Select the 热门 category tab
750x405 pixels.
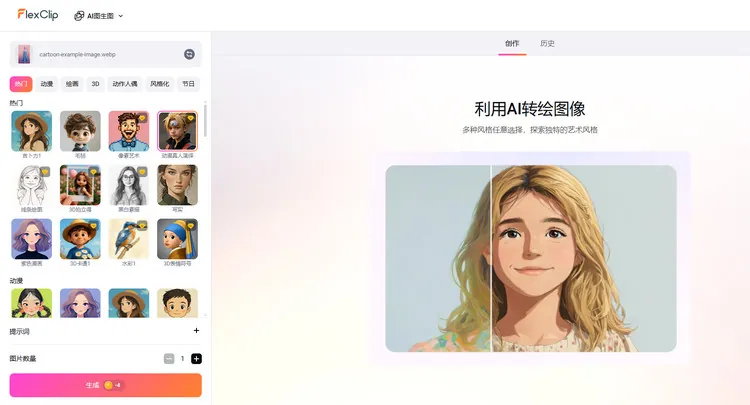21,84
